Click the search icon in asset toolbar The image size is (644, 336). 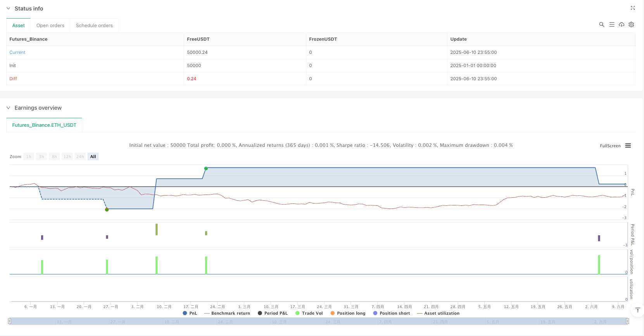click(602, 24)
